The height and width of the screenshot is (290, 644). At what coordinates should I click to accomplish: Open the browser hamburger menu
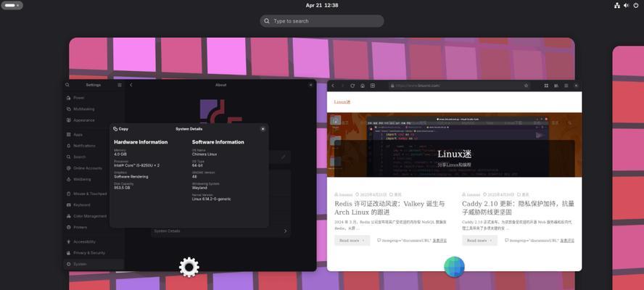[566, 86]
